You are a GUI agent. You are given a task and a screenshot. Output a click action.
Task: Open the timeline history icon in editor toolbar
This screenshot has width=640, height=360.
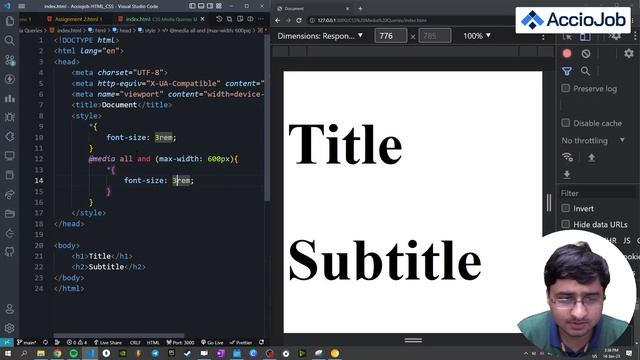click(219, 19)
